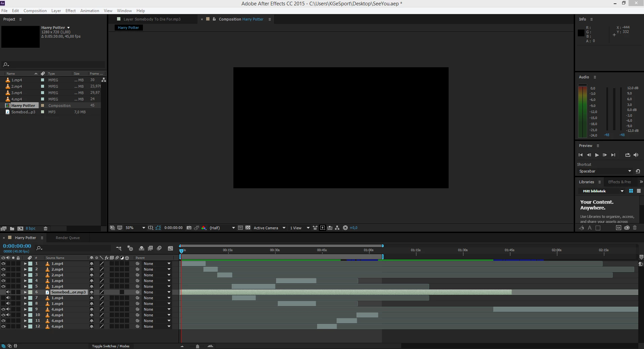
Task: Toggle hide shy layers in the timeline
Action: coord(142,248)
